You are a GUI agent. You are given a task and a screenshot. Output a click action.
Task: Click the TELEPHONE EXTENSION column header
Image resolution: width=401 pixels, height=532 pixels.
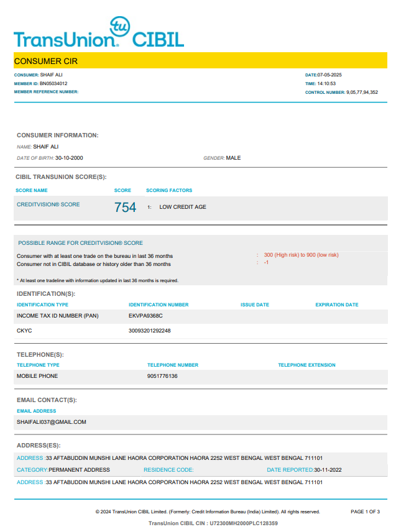pyautogui.click(x=307, y=365)
